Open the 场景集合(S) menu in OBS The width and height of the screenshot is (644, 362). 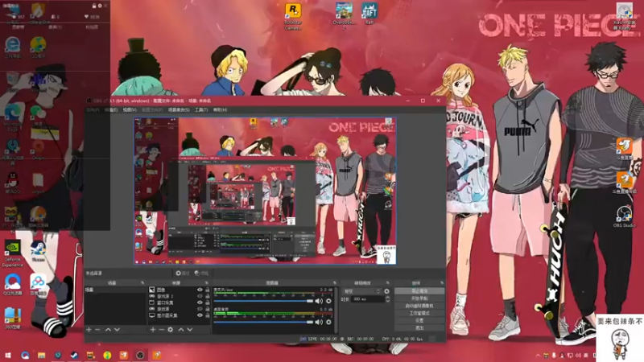pyautogui.click(x=179, y=110)
